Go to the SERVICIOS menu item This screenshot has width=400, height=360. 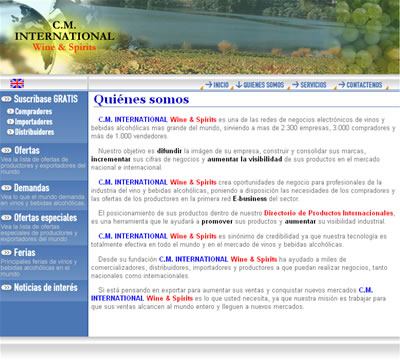tap(313, 85)
